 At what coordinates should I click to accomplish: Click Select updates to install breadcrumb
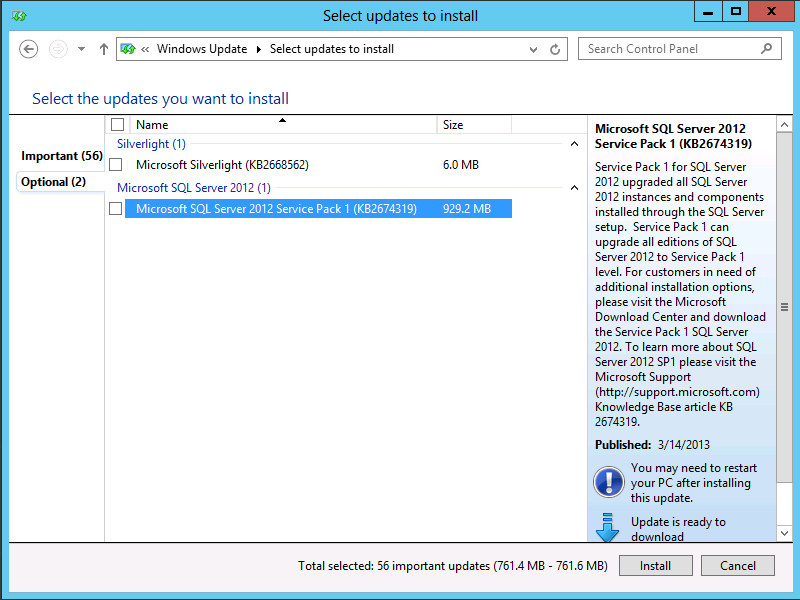pos(332,49)
